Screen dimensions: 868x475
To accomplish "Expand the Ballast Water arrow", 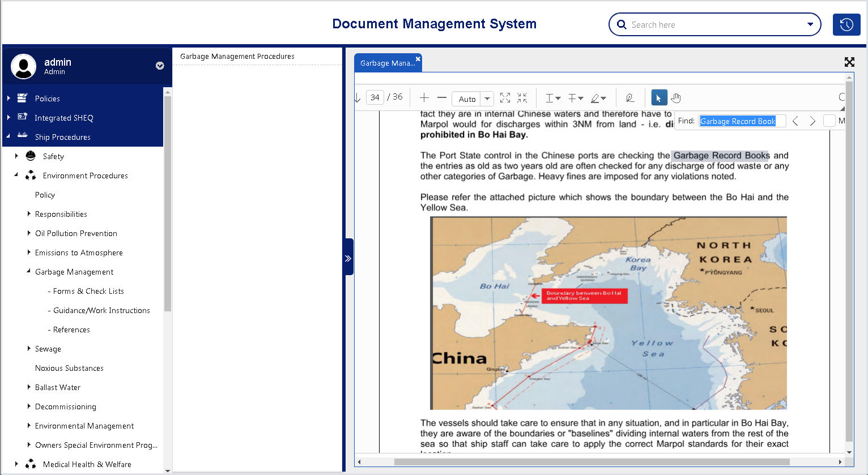I will pyautogui.click(x=29, y=387).
